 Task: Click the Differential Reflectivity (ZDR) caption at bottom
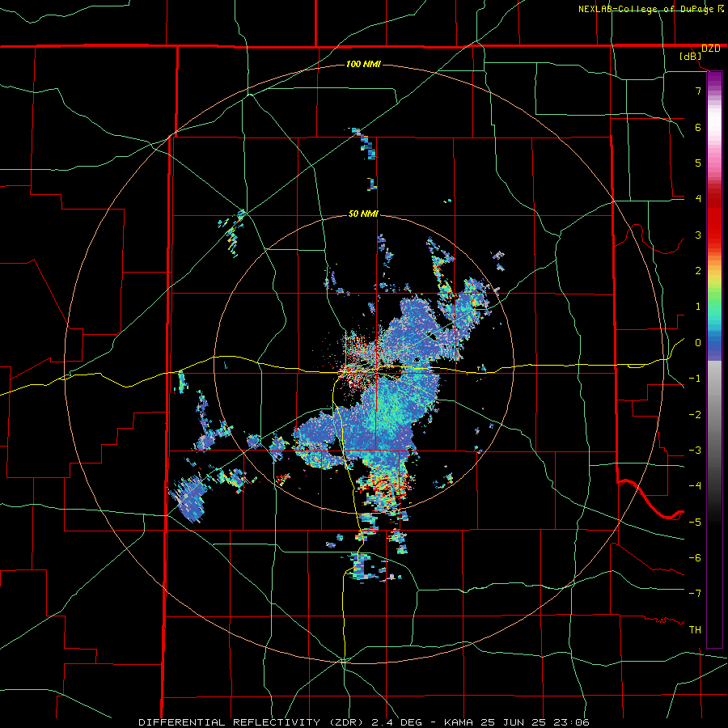[x=363, y=722]
